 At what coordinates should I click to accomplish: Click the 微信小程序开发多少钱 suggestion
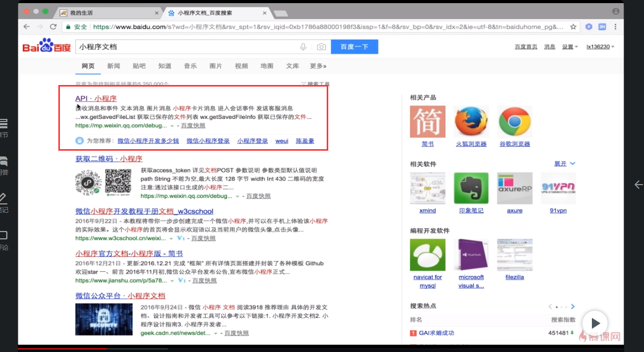(148, 141)
